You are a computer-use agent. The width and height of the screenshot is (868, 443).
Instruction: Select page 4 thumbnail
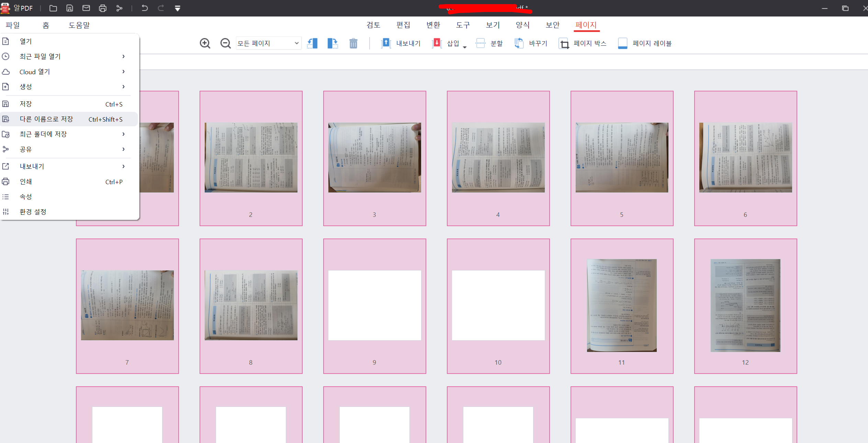pos(498,158)
